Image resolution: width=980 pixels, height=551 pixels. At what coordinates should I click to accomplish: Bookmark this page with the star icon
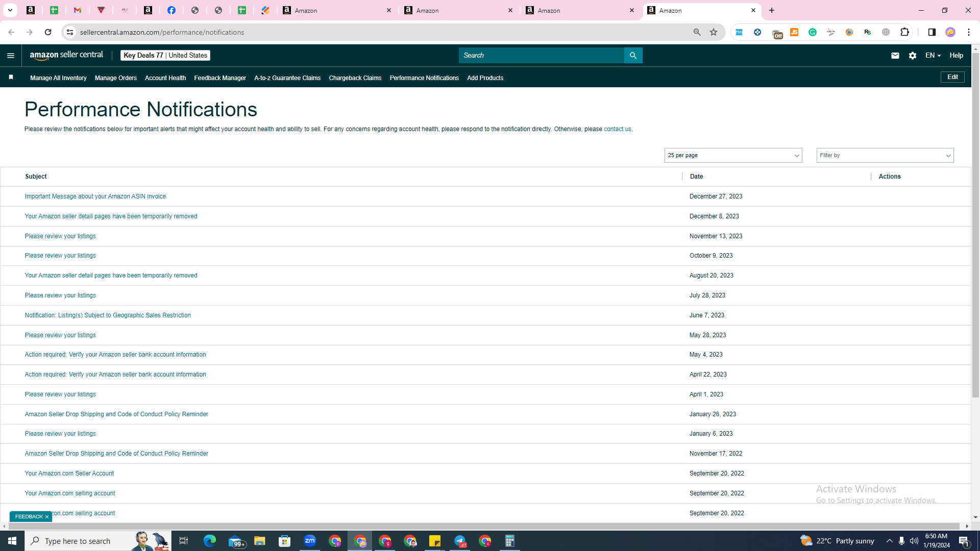[714, 32]
